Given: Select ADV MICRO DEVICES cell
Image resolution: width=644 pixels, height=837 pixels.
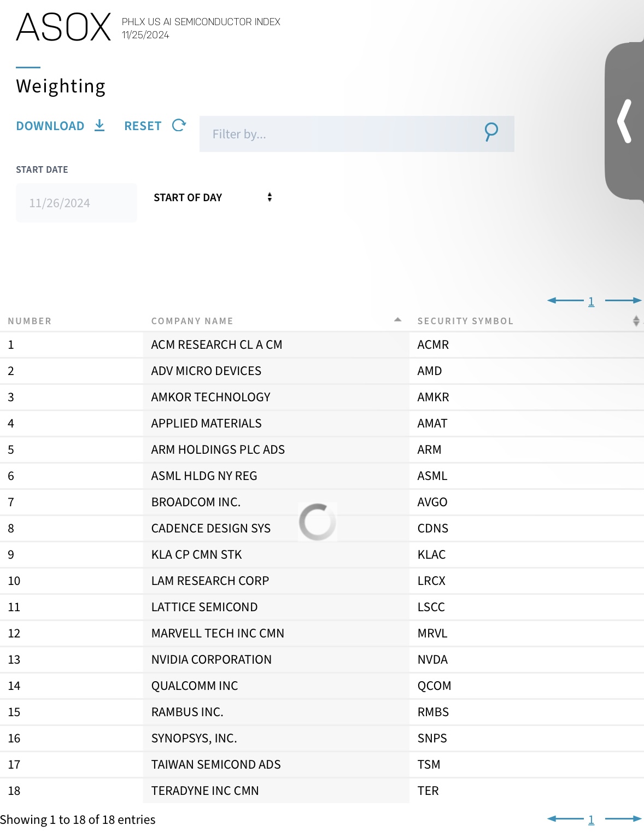Looking at the screenshot, I should 276,371.
